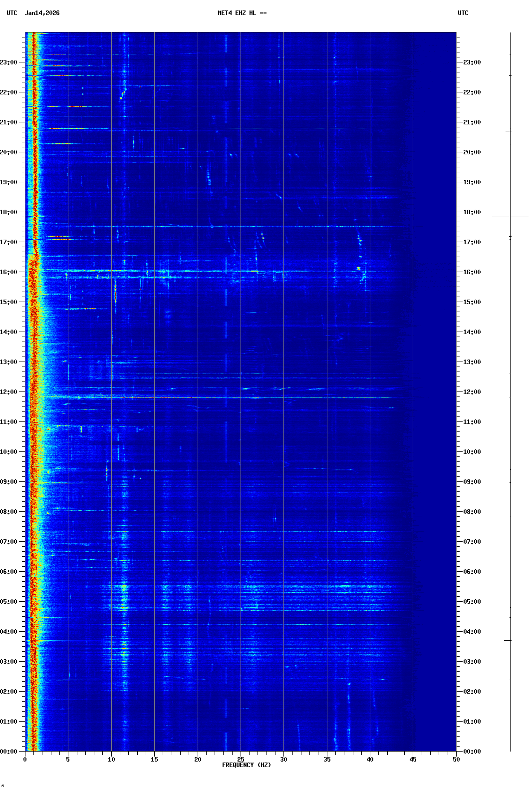
Task: Click the 12:00 time label on the left axis
Action: 8,392
